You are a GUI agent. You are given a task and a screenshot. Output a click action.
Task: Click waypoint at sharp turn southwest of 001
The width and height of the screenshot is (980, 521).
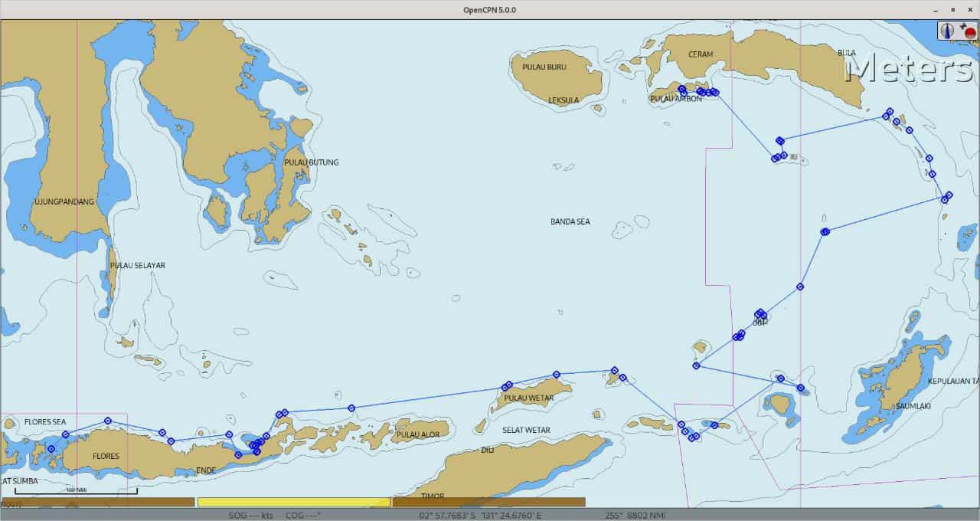click(696, 365)
